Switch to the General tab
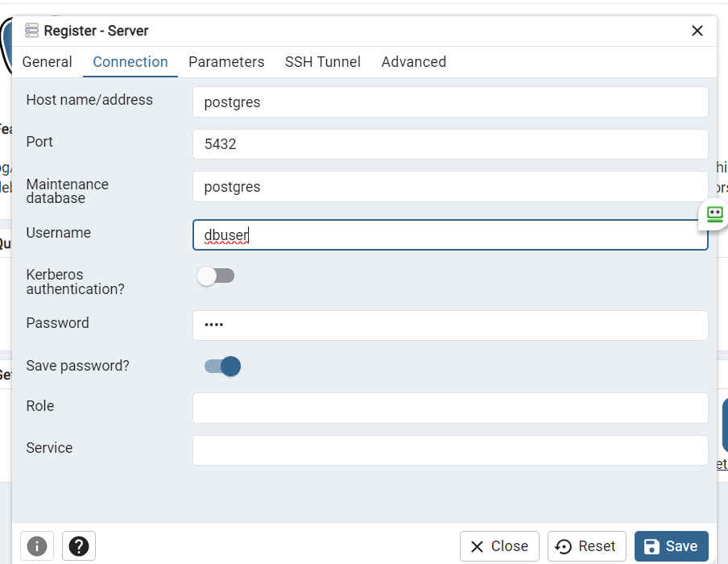 (x=47, y=62)
